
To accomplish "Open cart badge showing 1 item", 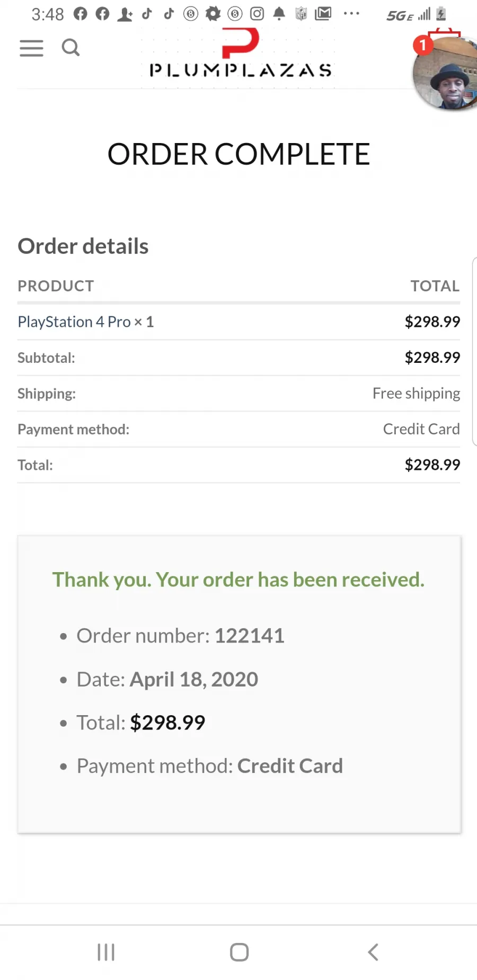I will [x=423, y=45].
